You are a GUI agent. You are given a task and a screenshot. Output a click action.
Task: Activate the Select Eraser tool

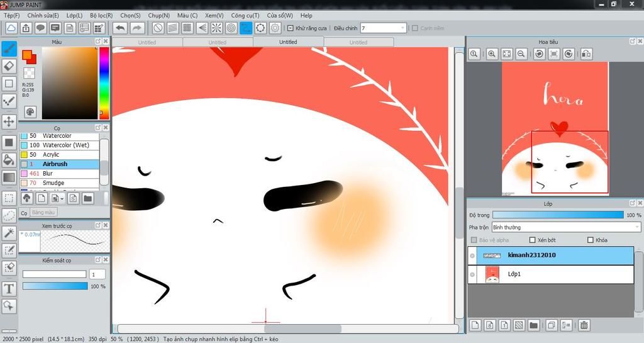[x=9, y=267]
